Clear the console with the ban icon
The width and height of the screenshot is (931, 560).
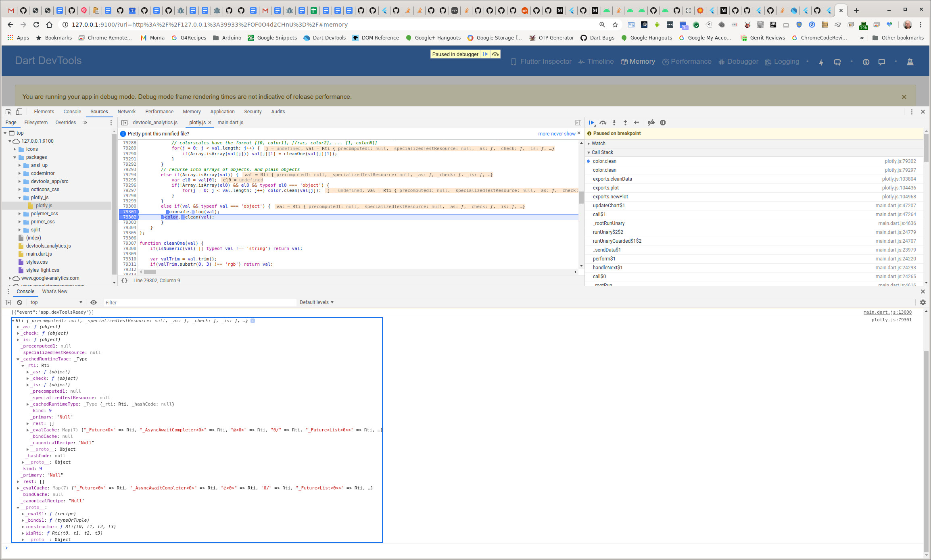[x=19, y=302]
